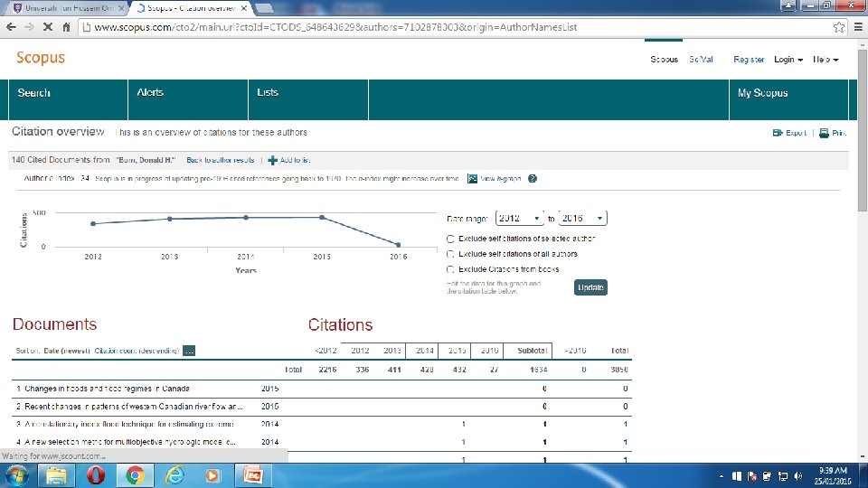
Task: Click the volume icon in system tray
Action: (797, 476)
